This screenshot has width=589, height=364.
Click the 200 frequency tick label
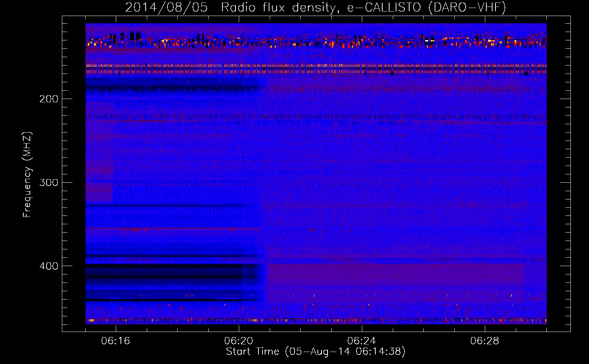[49, 99]
